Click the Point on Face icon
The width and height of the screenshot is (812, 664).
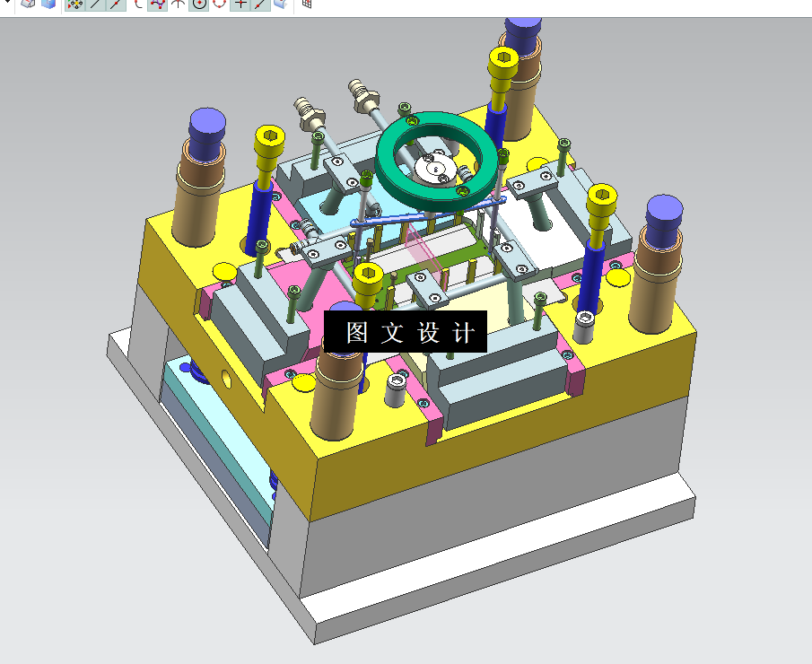pyautogui.click(x=280, y=4)
